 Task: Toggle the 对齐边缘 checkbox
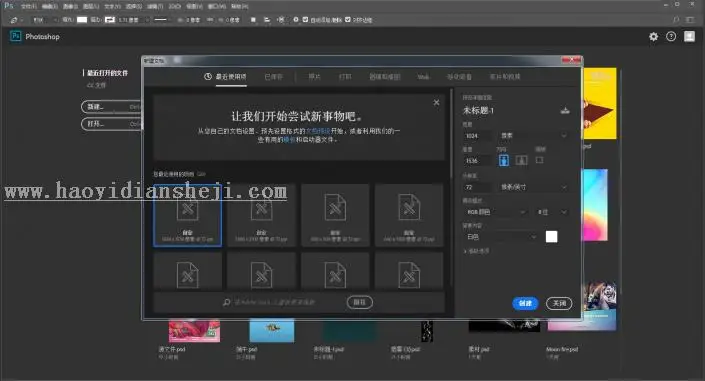click(348, 20)
